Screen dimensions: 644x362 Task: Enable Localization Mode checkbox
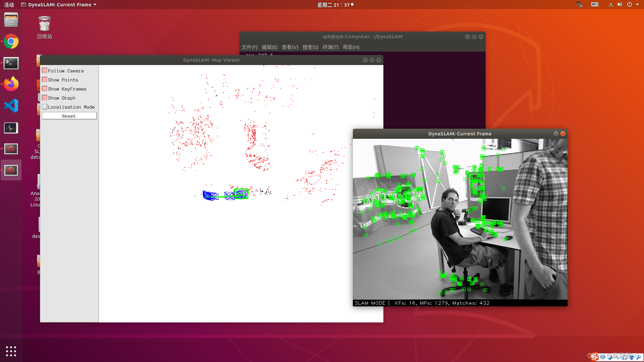pyautogui.click(x=45, y=107)
